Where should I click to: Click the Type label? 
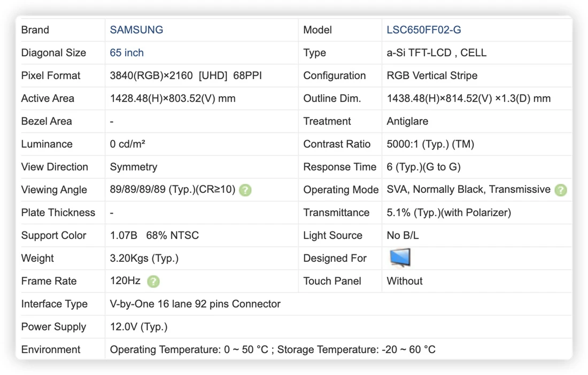coord(314,53)
